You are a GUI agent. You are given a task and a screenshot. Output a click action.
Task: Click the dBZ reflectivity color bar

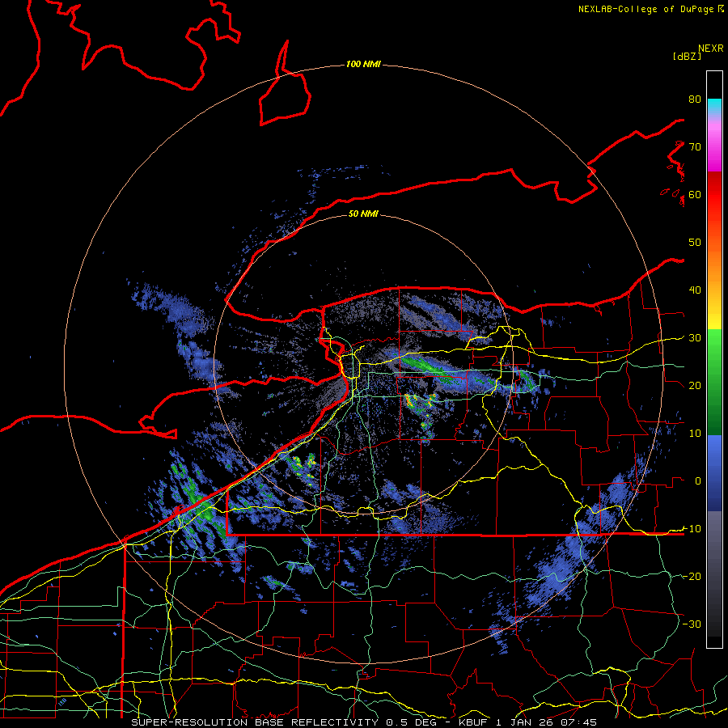tap(714, 359)
